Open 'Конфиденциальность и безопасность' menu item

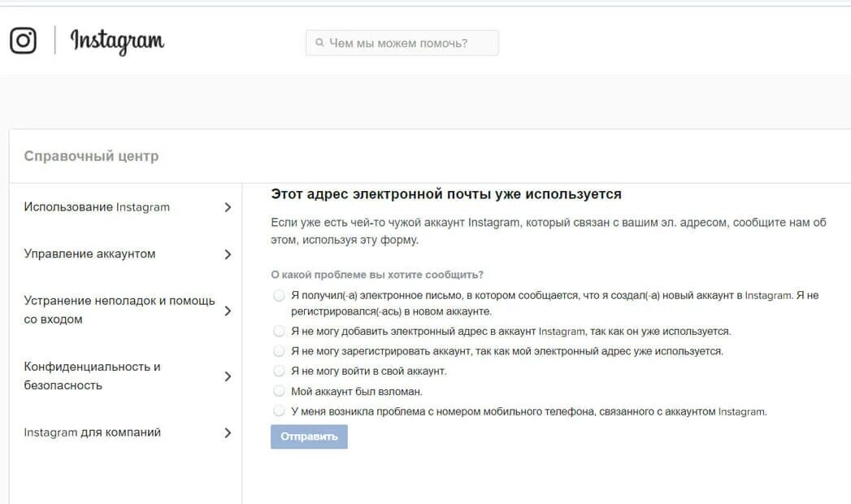[x=93, y=376]
